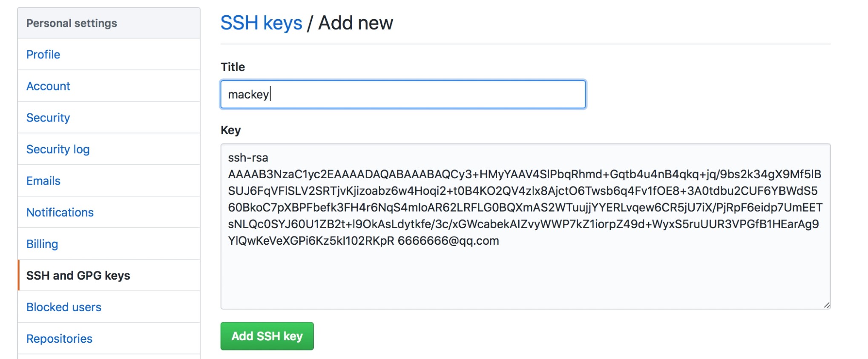Open Notifications settings
The image size is (868, 359).
click(x=60, y=212)
